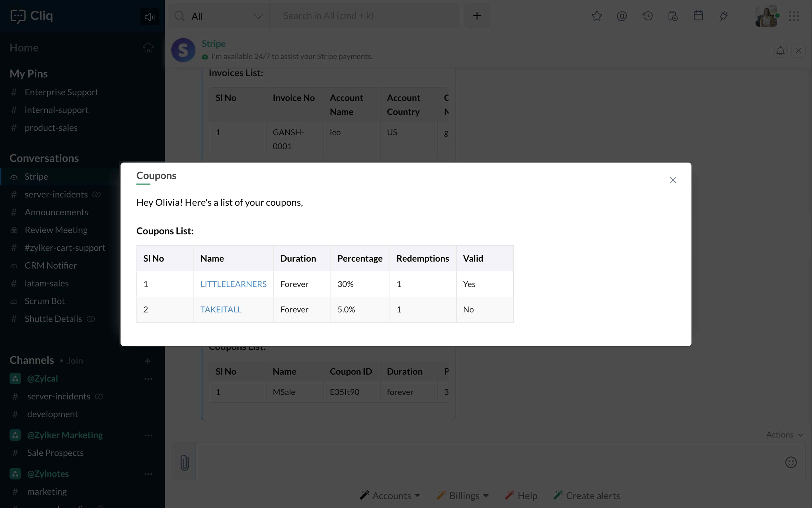This screenshot has height=508, width=812.
Task: Open starred messages star icon
Action: (x=597, y=16)
